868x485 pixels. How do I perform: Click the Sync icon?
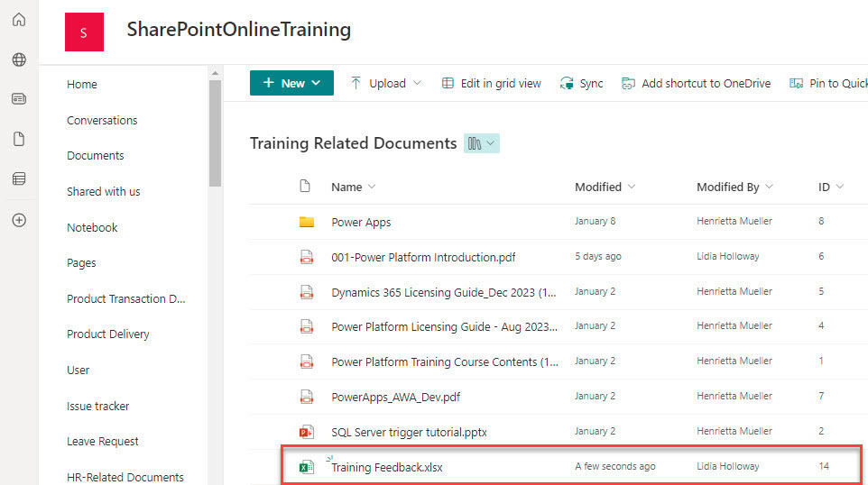pyautogui.click(x=567, y=83)
